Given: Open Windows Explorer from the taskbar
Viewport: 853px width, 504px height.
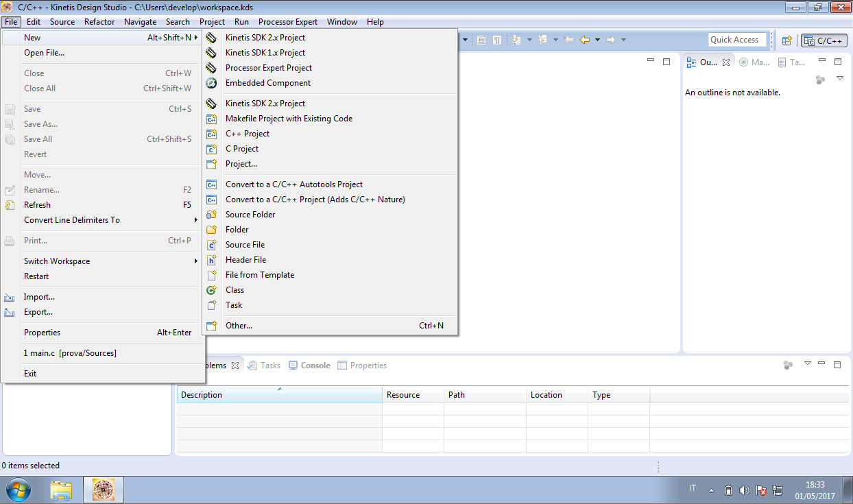Looking at the screenshot, I should point(62,490).
